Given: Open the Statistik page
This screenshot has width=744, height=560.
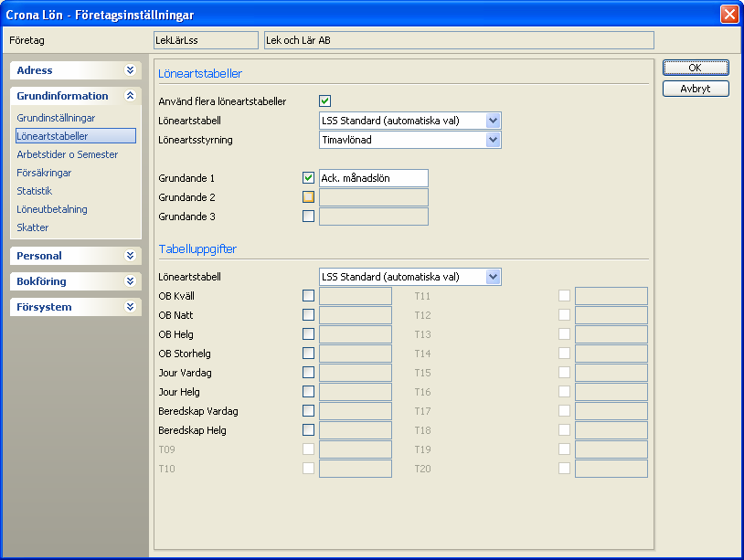Looking at the screenshot, I should pyautogui.click(x=35, y=191).
